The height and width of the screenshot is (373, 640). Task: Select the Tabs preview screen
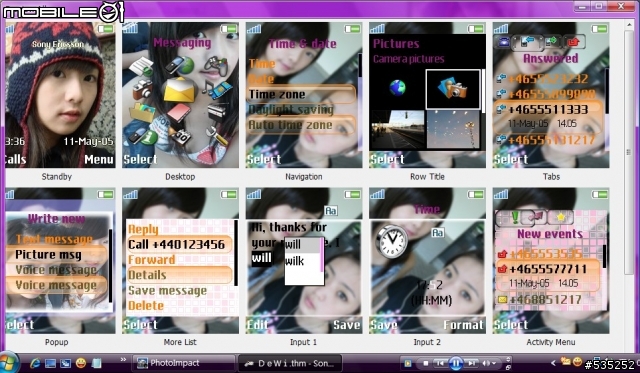point(551,95)
